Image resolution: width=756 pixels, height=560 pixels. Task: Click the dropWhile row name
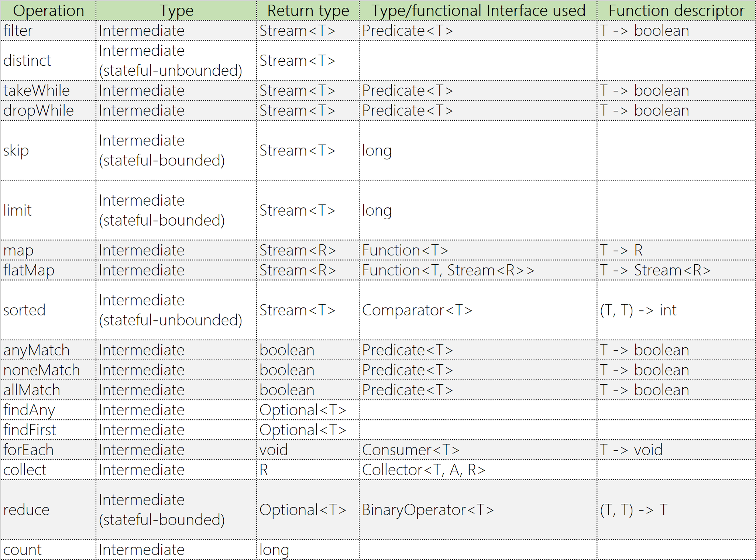(x=38, y=110)
